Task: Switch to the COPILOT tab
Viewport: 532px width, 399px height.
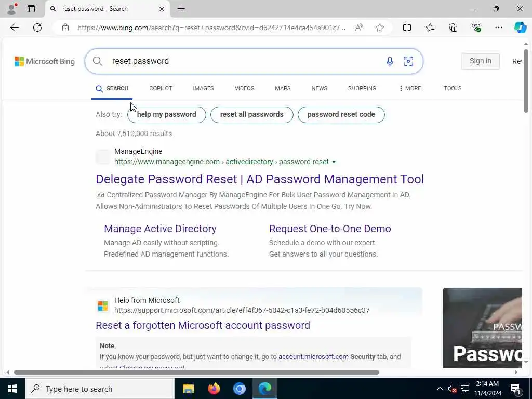Action: point(161,88)
